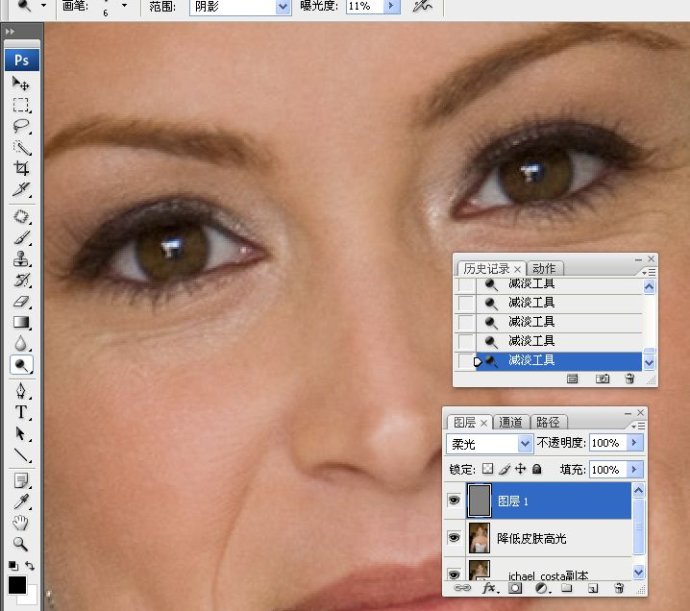Switch to the 图层 tab
690x611 pixels.
pos(470,423)
